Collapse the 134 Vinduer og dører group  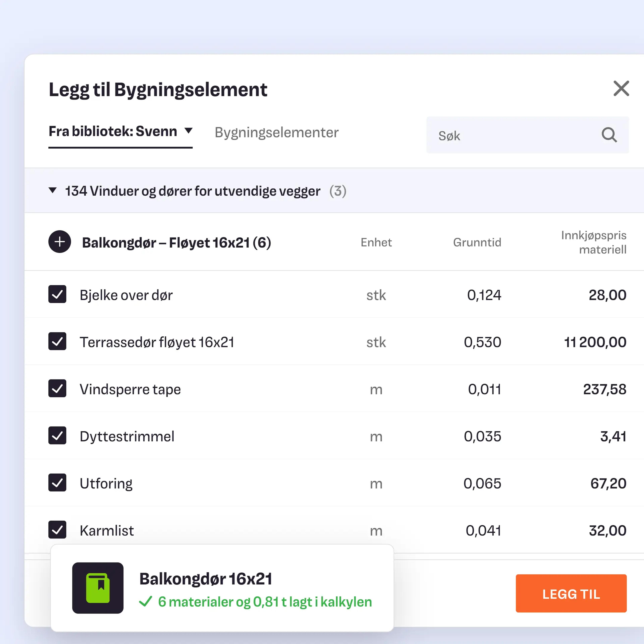click(x=53, y=191)
